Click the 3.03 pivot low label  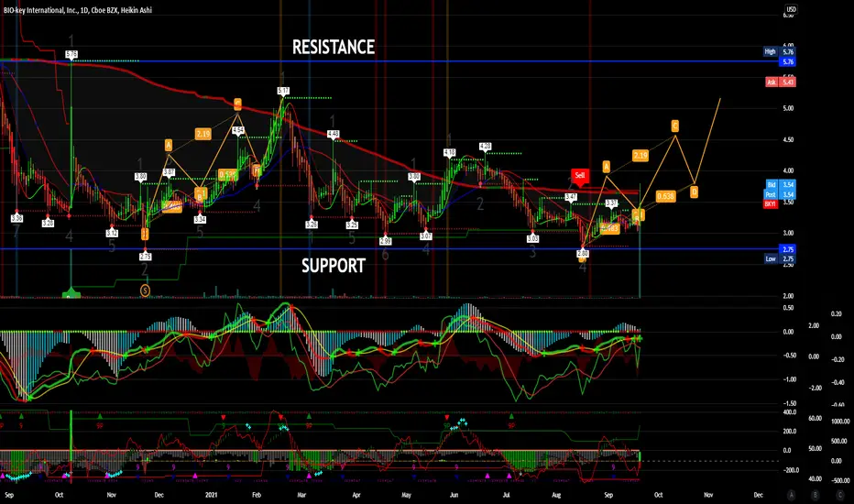pyautogui.click(x=532, y=238)
